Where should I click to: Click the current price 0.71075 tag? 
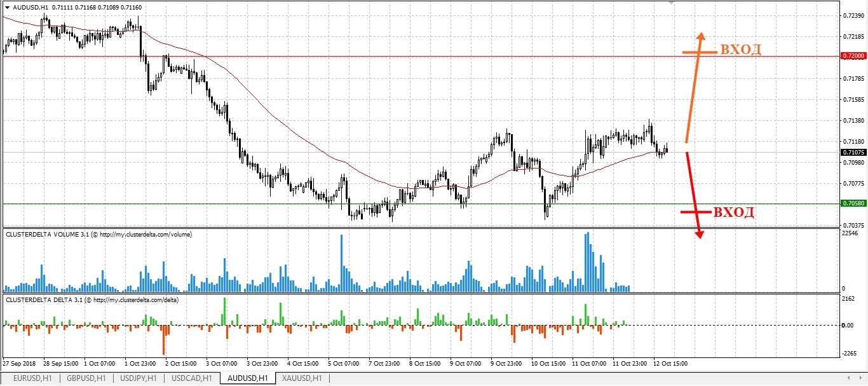(853, 153)
